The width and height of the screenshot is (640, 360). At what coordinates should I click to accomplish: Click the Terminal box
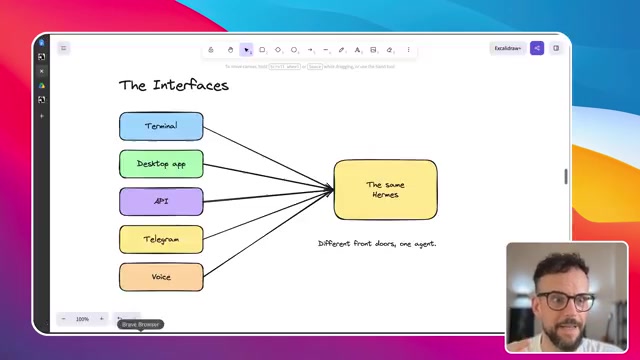[161, 127]
